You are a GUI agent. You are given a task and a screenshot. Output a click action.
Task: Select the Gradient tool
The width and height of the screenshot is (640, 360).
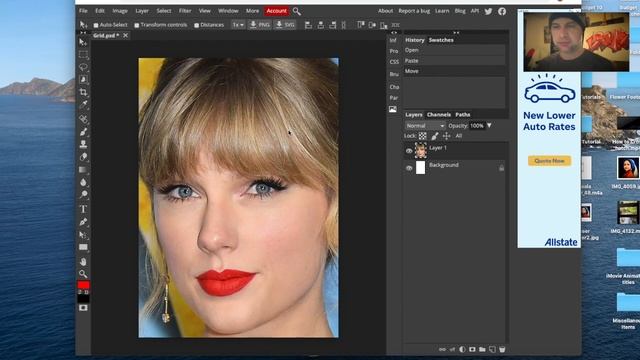point(83,169)
